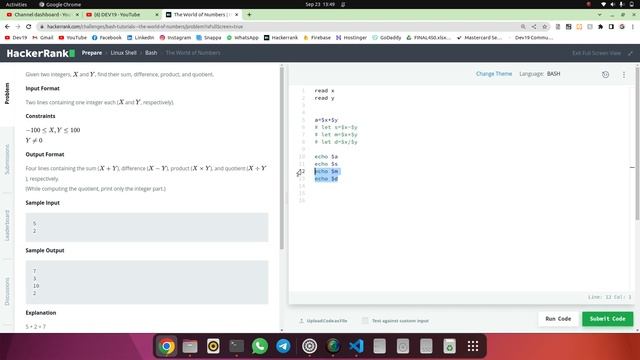Open Trash from the dock
640x360 pixels.
point(449,346)
